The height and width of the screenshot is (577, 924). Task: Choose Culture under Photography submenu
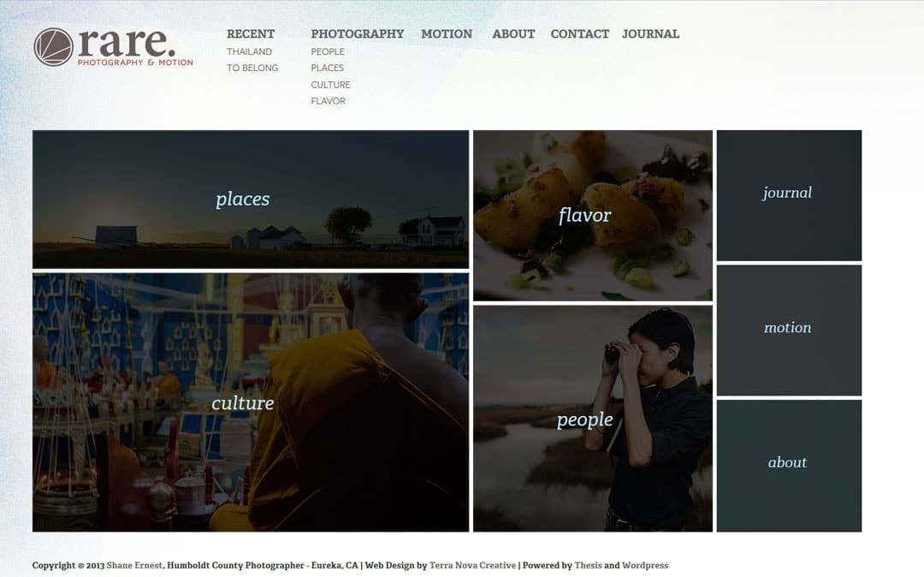tap(330, 85)
